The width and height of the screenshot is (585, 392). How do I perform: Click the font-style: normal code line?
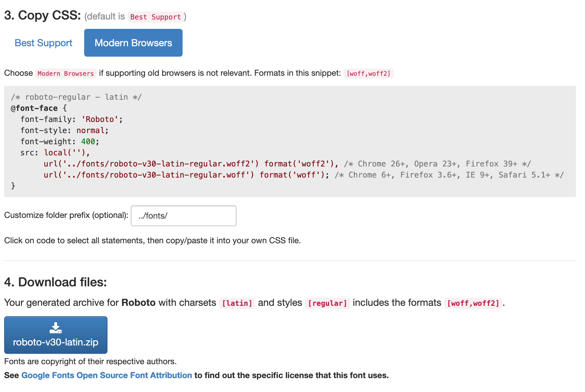click(x=65, y=130)
